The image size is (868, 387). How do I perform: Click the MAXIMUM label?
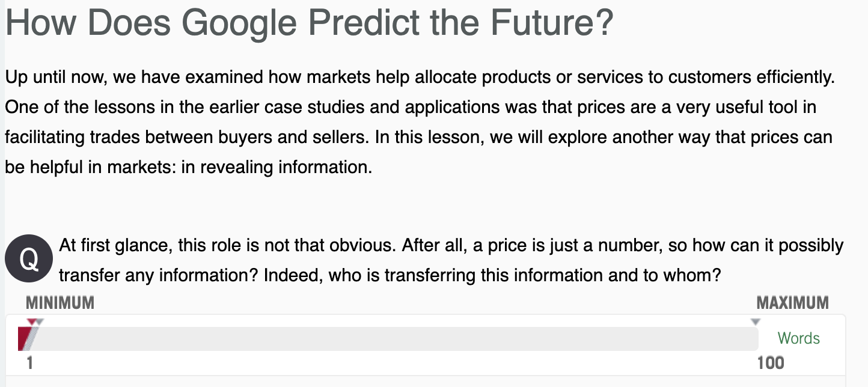point(793,303)
